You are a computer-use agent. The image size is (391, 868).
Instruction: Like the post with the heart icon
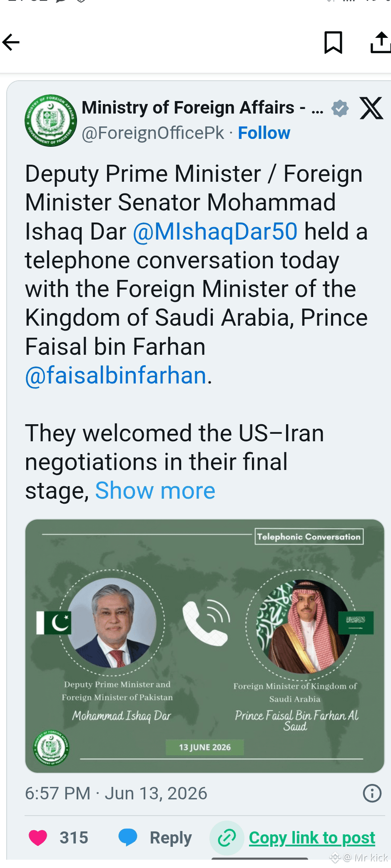tap(38, 837)
